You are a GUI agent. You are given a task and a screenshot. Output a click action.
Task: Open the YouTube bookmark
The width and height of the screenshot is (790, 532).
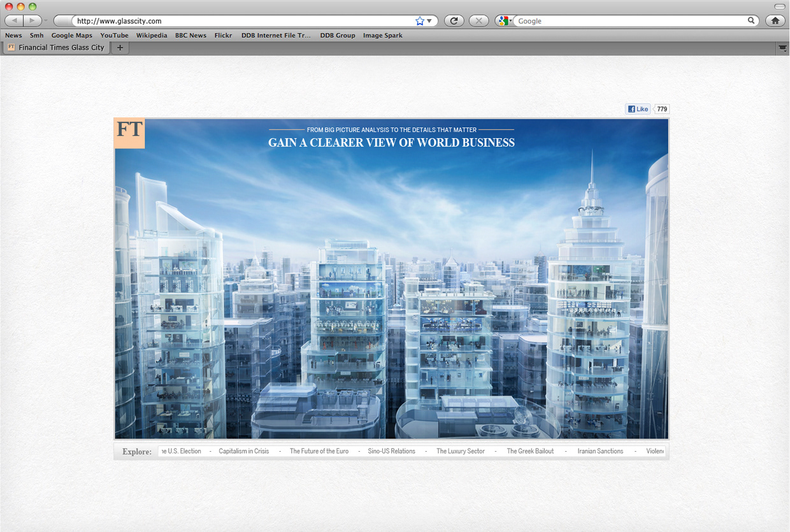(114, 36)
